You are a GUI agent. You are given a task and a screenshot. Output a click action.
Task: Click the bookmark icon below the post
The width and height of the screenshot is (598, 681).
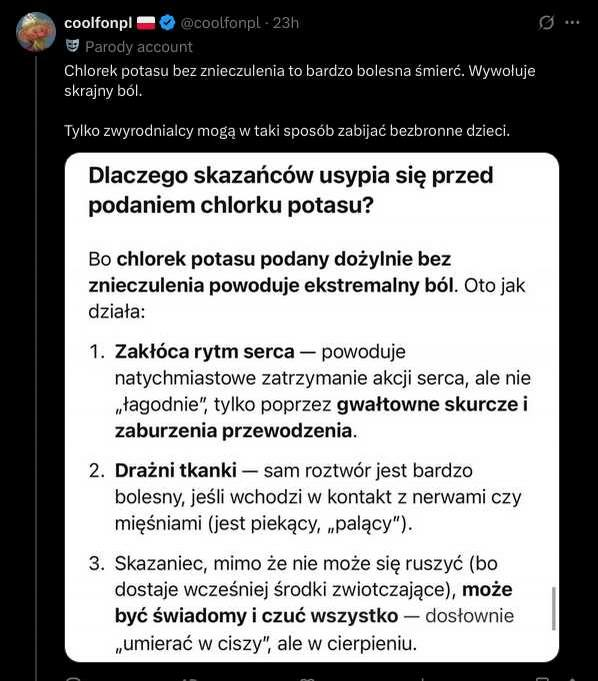click(542, 678)
